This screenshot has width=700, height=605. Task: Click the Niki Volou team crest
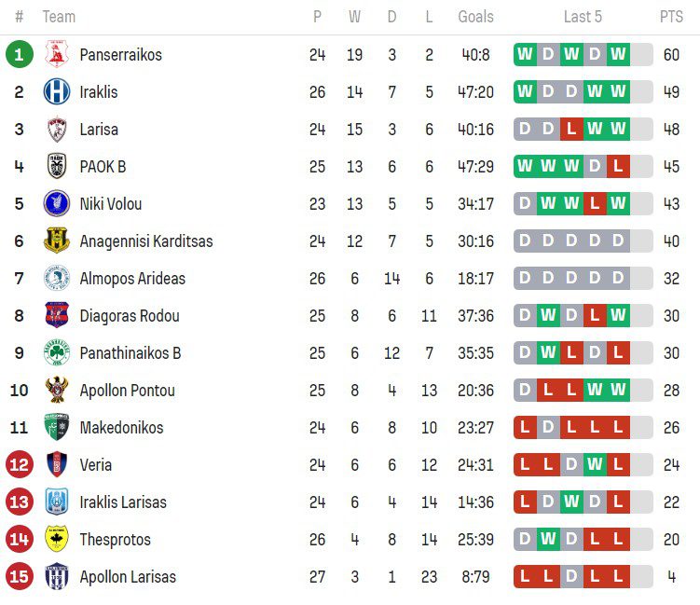57,204
